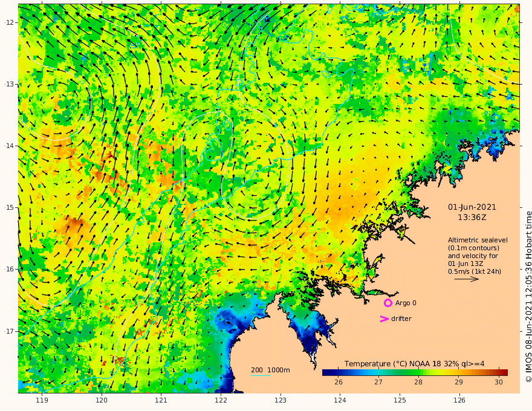Click longitude axis label 120
Viewport: 532px width, 411px height.
point(102,400)
